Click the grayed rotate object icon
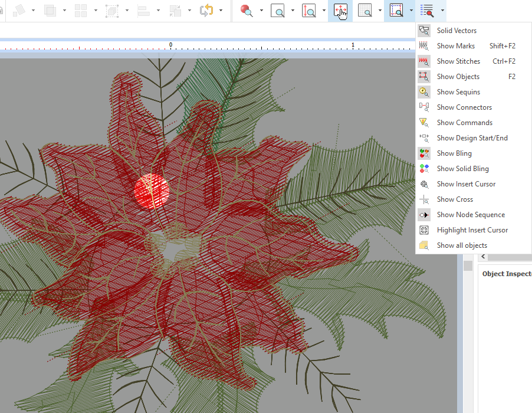This screenshot has width=532, height=413. pos(19,11)
